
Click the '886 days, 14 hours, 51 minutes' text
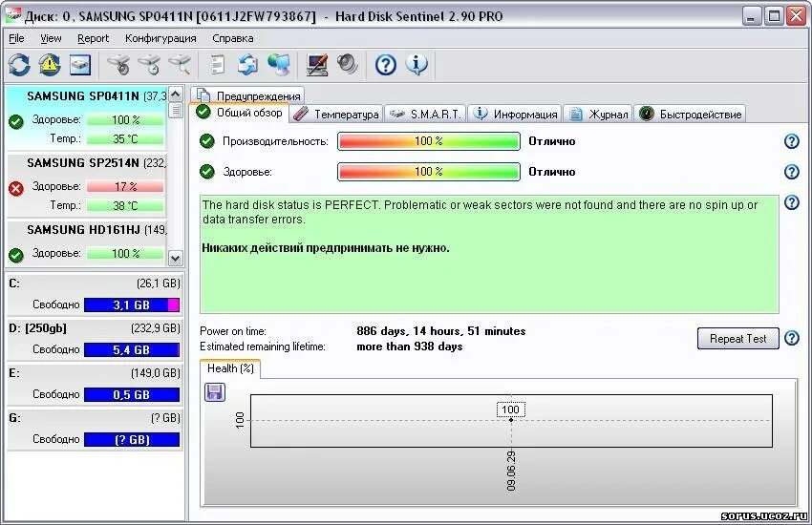coord(440,331)
